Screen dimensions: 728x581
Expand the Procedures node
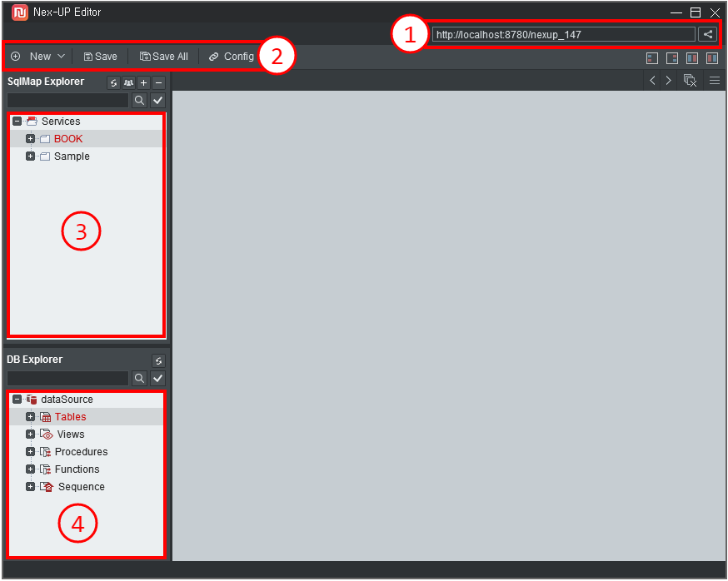pos(30,452)
